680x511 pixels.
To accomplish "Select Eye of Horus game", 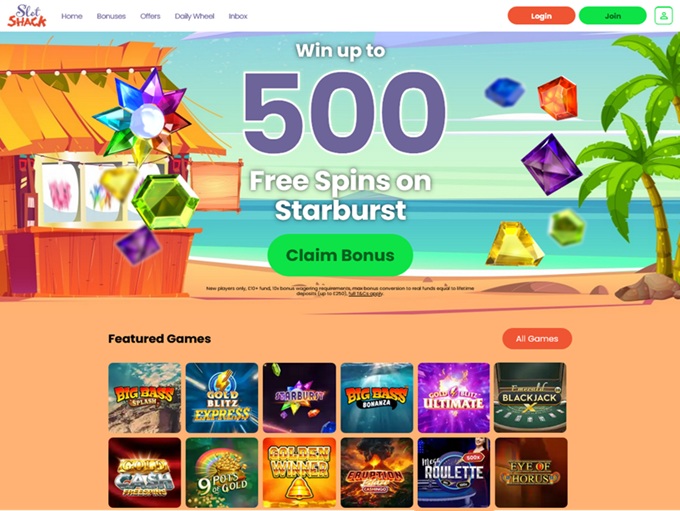I will coord(531,472).
